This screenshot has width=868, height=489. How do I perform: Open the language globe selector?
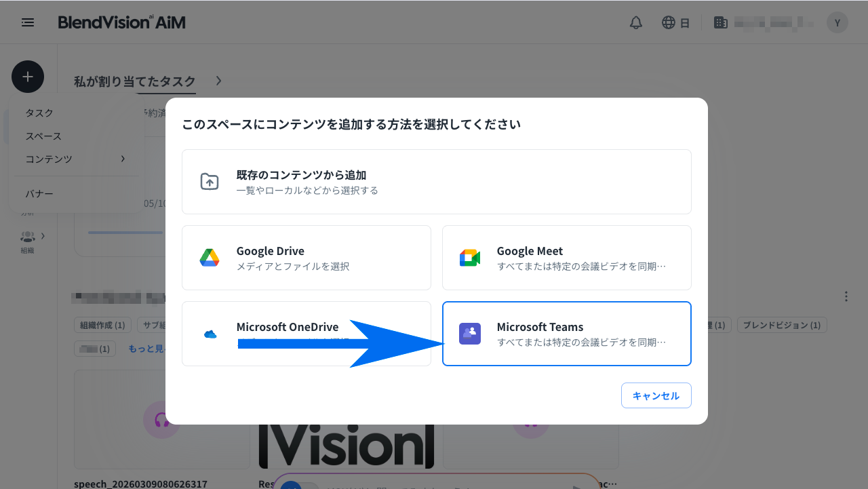point(669,22)
